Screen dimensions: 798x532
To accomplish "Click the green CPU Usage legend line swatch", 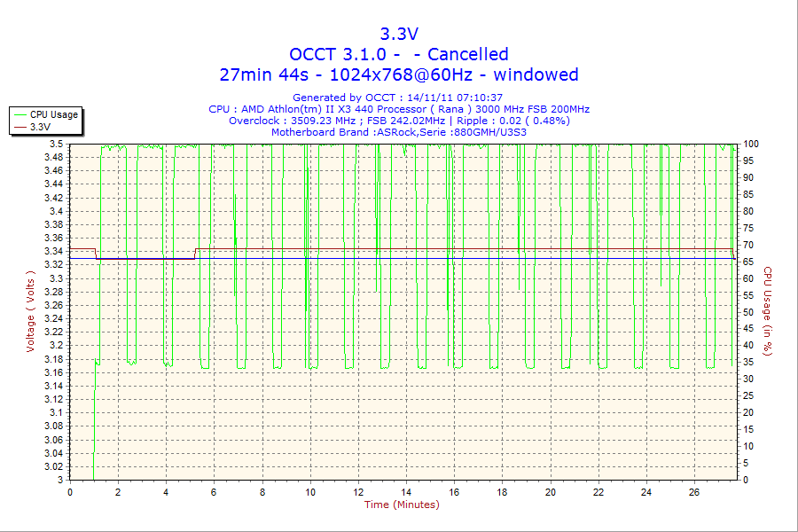I will 20,114.
